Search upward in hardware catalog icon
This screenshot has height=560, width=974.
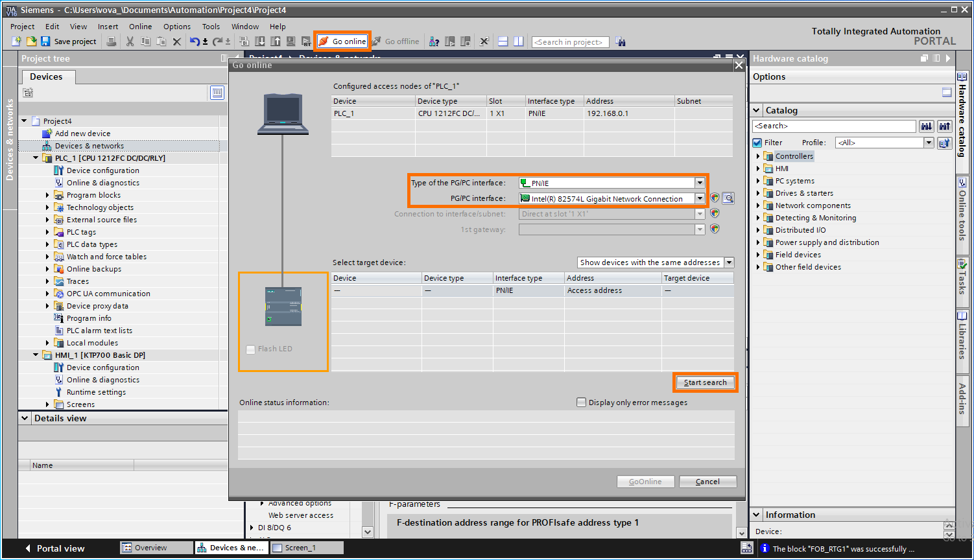point(945,126)
